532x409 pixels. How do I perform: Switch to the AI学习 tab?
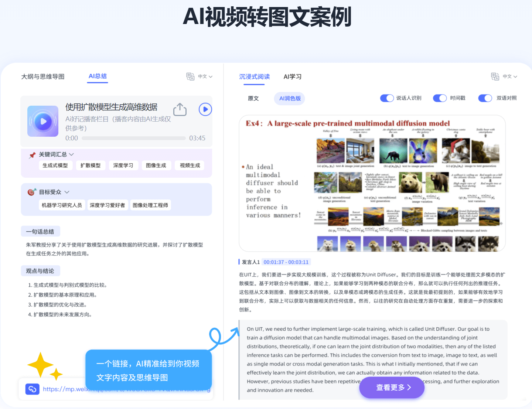(x=292, y=76)
